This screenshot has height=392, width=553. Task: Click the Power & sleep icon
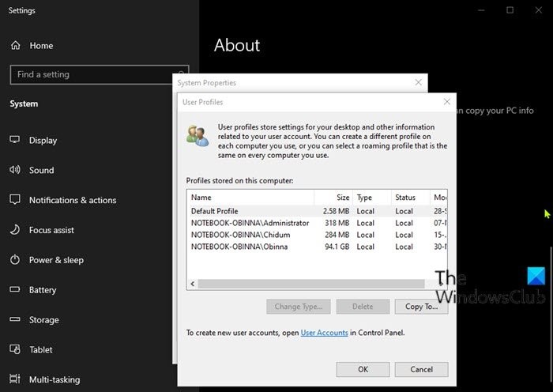click(15, 260)
